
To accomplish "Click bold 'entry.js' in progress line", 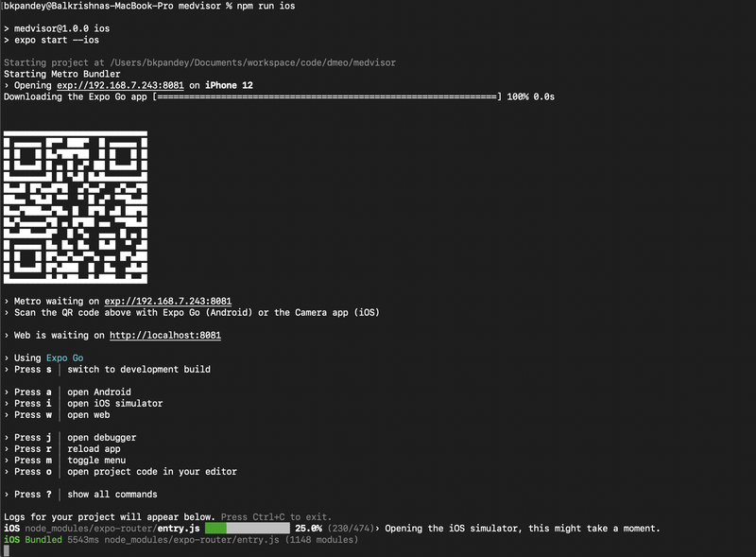I will pos(179,528).
